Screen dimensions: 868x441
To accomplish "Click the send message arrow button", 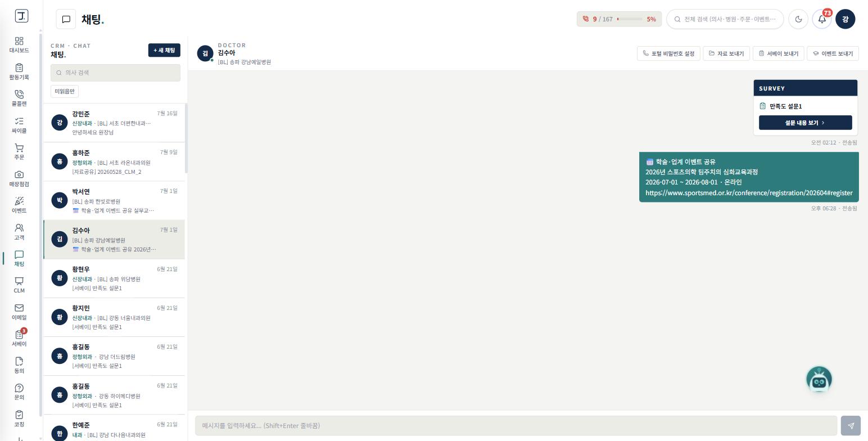I will pyautogui.click(x=851, y=425).
